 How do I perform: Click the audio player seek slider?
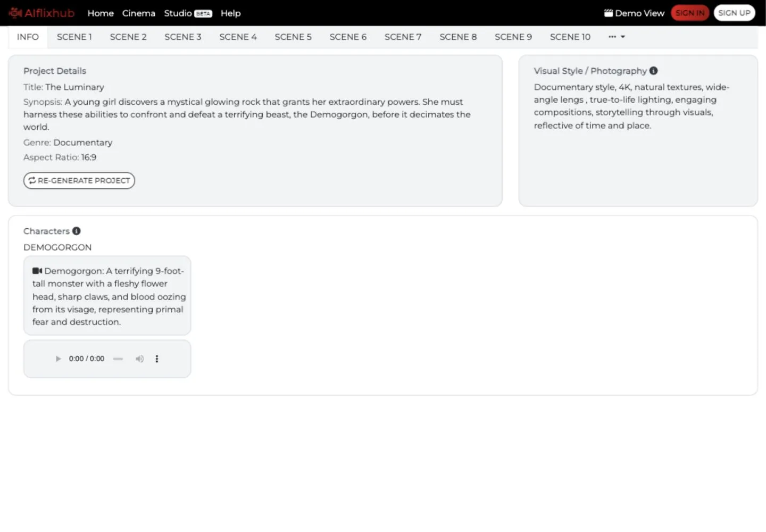coord(118,359)
